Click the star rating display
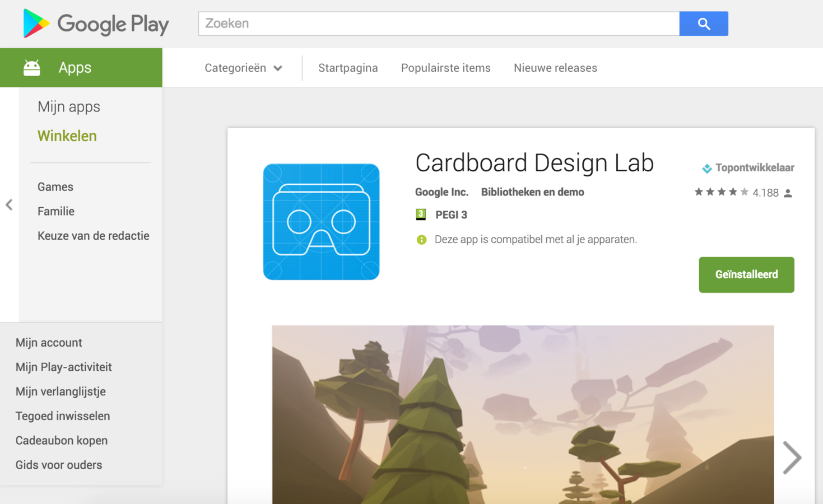The height and width of the screenshot is (504, 823). [x=721, y=192]
